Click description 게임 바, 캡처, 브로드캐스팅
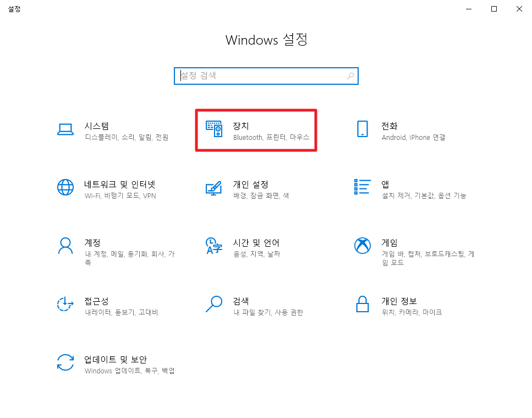The width and height of the screenshot is (532, 418). pos(428,258)
